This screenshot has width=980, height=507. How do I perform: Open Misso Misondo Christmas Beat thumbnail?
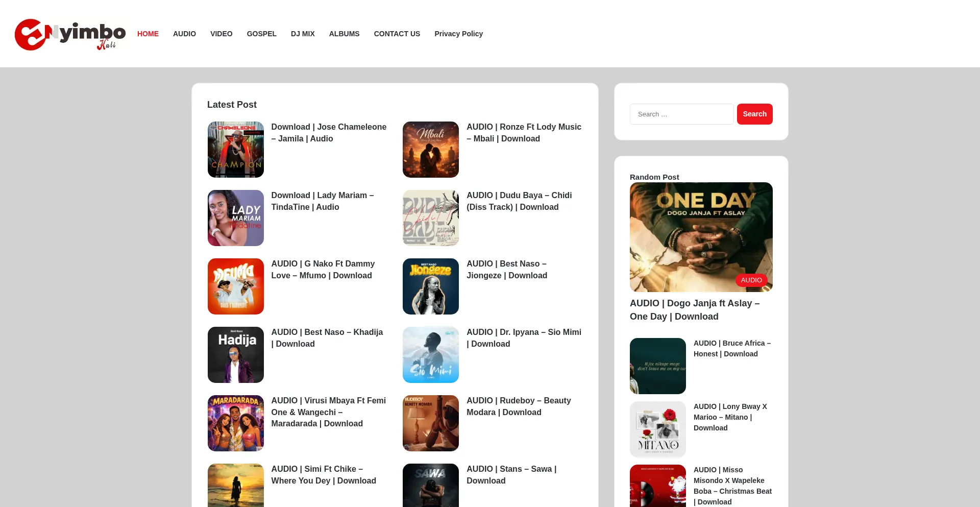pos(658,486)
